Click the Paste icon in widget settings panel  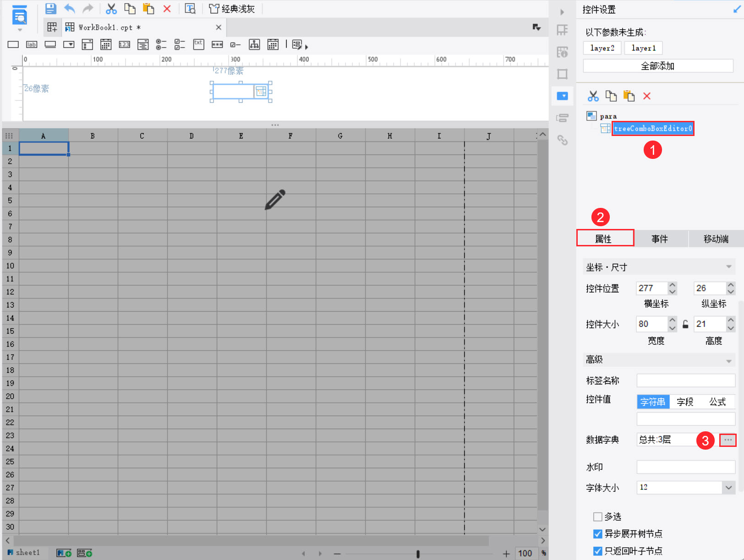coord(629,96)
